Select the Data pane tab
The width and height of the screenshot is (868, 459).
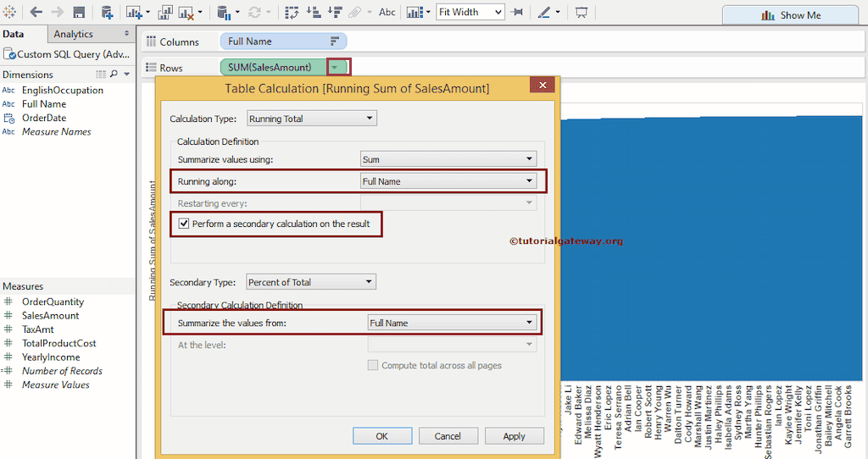[13, 34]
